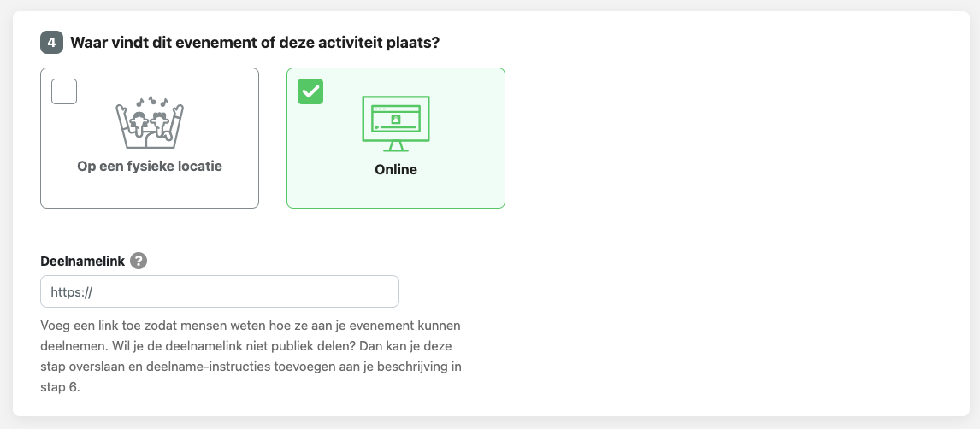The height and width of the screenshot is (429, 980).
Task: Click the video window inside the monitor icon
Action: [396, 120]
